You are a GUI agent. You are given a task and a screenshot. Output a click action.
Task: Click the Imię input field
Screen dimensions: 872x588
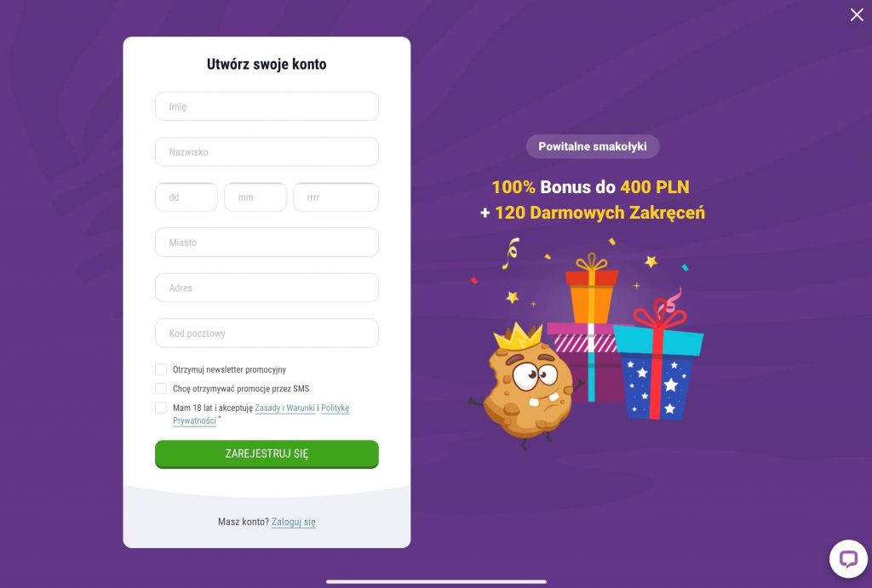pyautogui.click(x=267, y=106)
